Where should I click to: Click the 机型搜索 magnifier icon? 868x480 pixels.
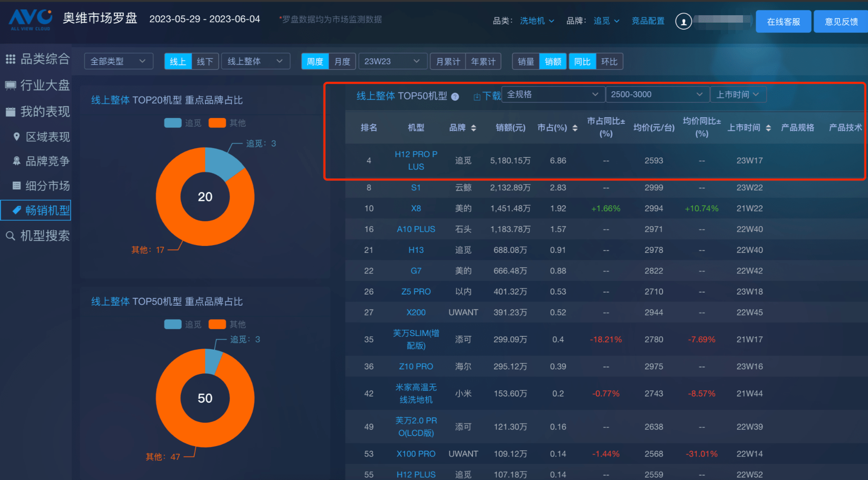coord(10,236)
